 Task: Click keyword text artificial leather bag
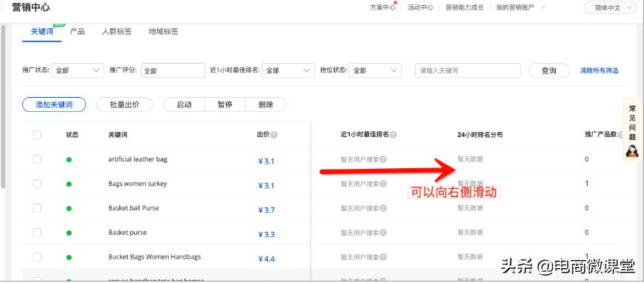(138, 159)
